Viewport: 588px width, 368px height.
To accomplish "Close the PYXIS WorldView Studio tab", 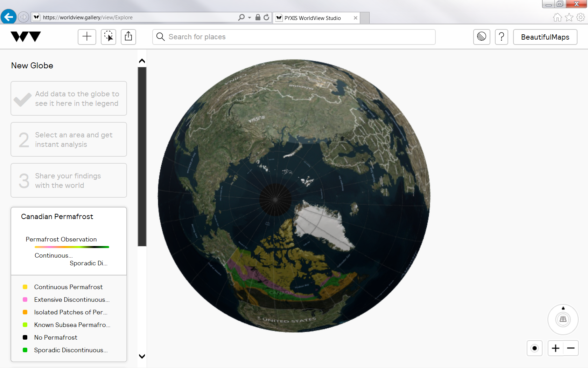I will [356, 18].
